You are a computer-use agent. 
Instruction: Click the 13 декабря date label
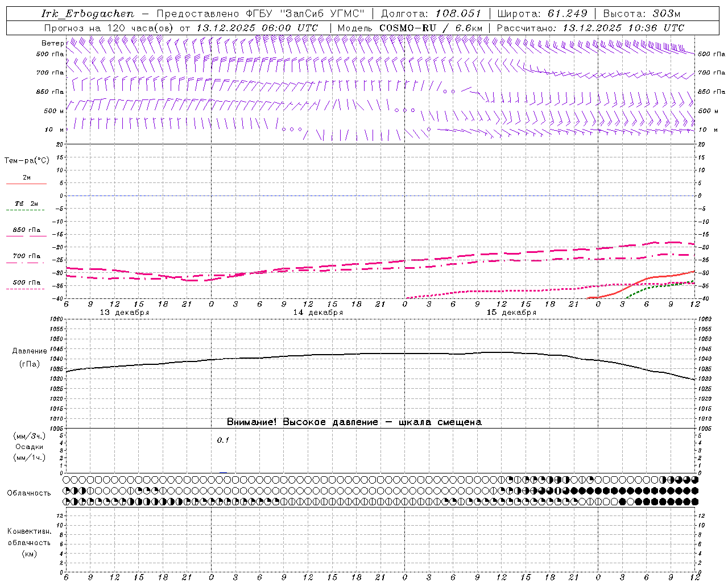pyautogui.click(x=125, y=313)
